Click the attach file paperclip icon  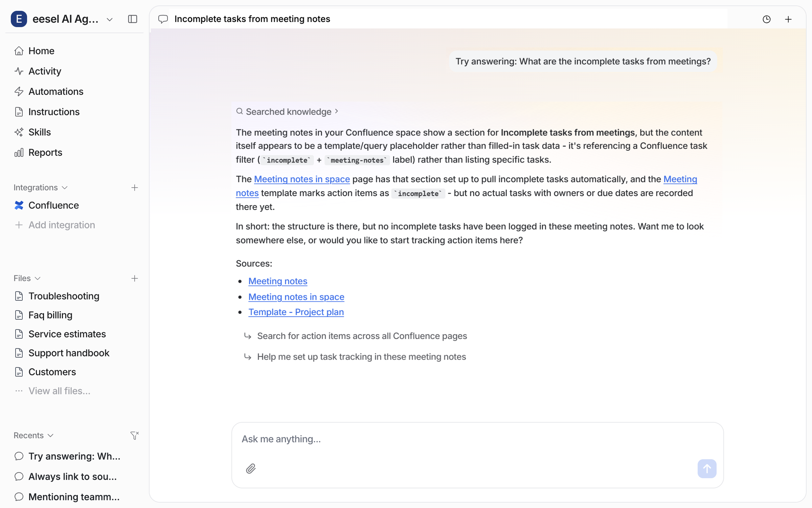click(251, 468)
